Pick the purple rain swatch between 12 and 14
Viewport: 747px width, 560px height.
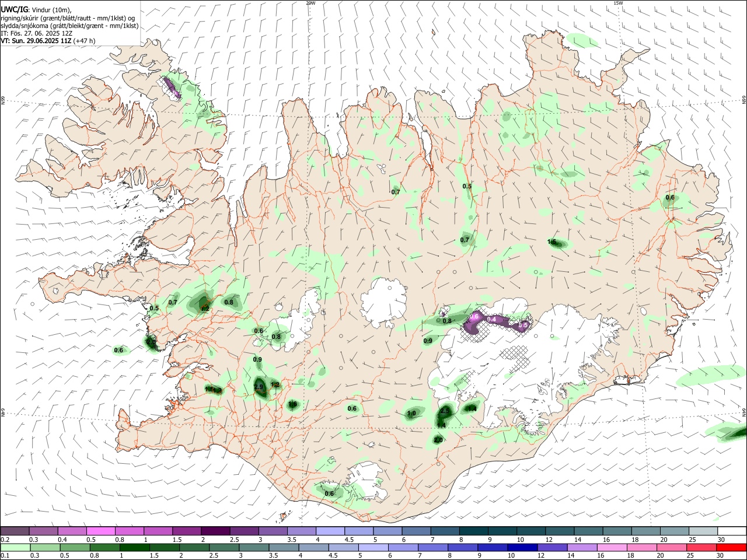tap(552, 547)
